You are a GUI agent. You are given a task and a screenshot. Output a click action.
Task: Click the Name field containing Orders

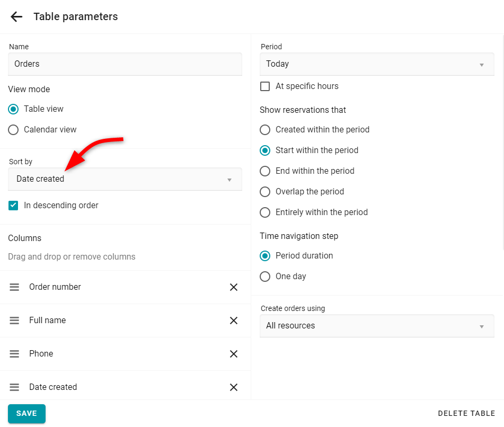[125, 64]
